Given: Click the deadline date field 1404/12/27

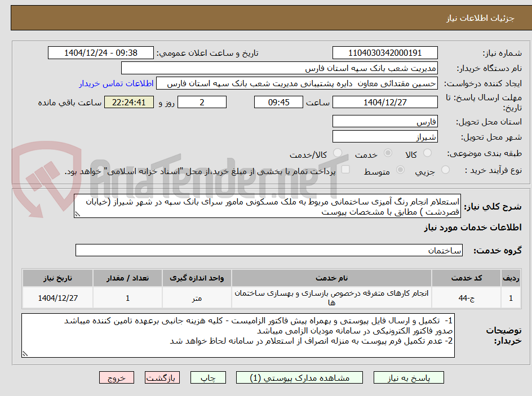Looking at the screenshot, I should pos(385,102).
